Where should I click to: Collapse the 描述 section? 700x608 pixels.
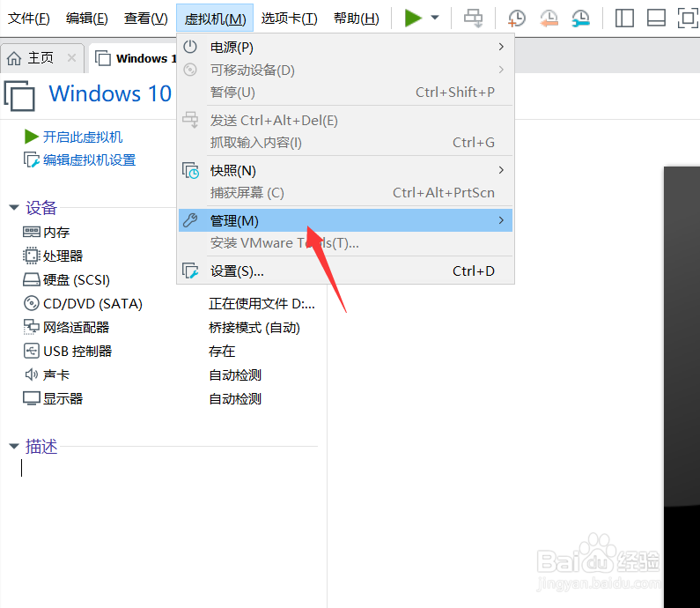click(x=14, y=446)
